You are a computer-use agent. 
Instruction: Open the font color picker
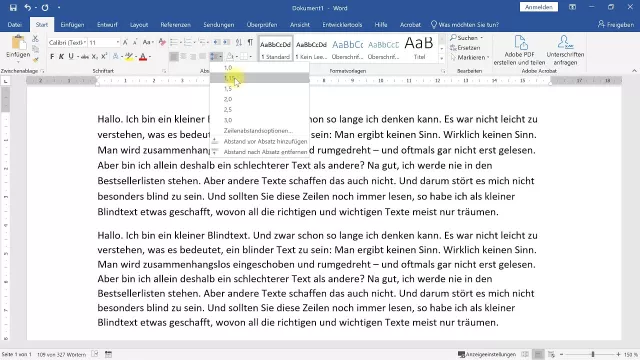(x=150, y=57)
